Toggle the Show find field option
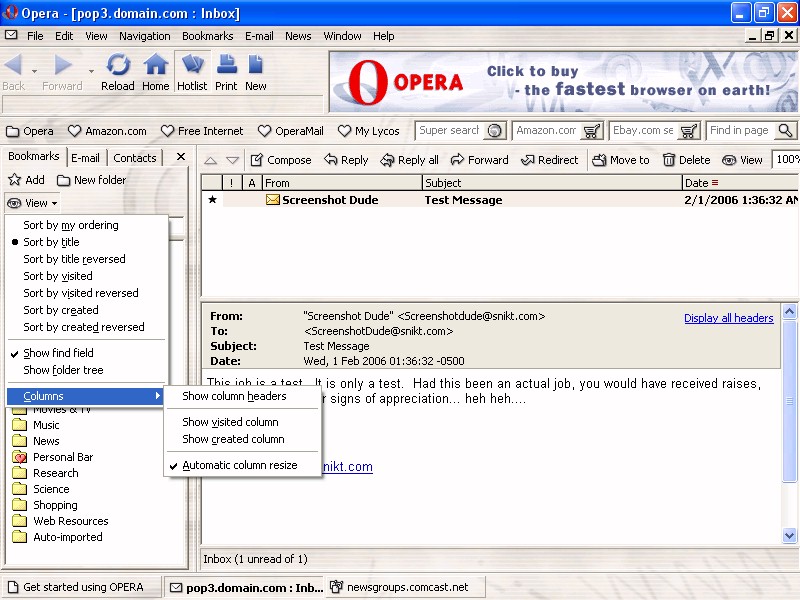The height and width of the screenshot is (600, 800). 58,353
